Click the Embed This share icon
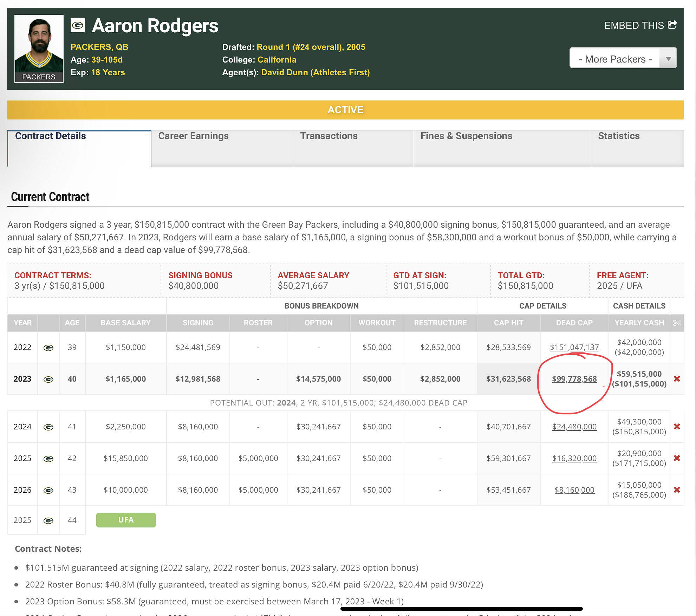 [672, 25]
